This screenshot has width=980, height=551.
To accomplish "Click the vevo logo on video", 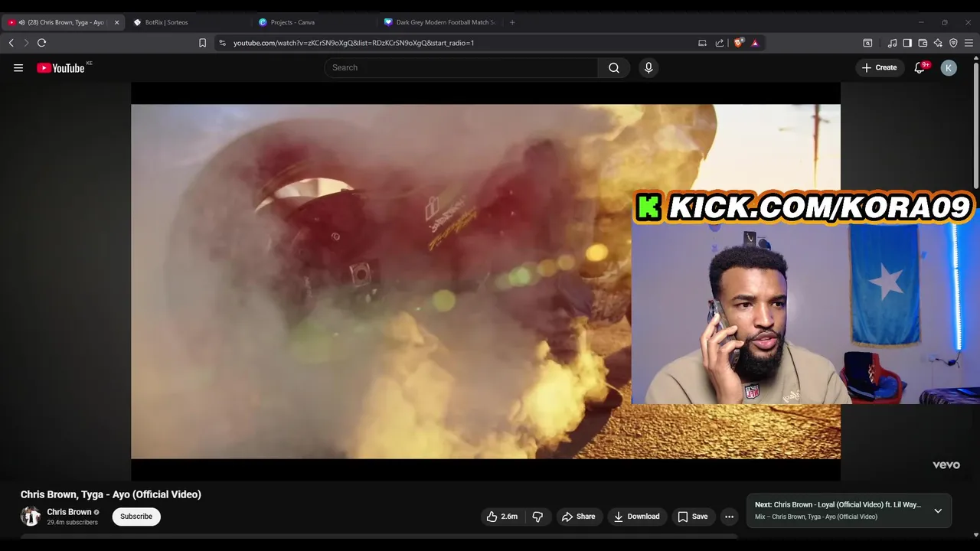I will click(946, 465).
